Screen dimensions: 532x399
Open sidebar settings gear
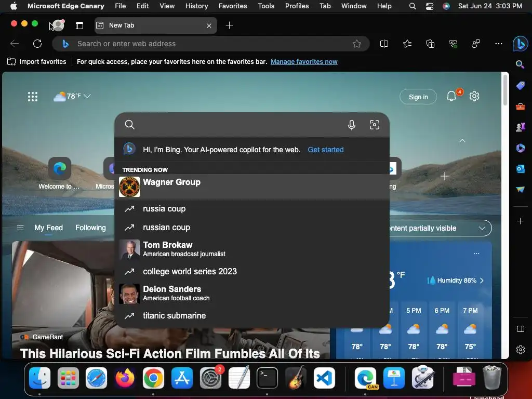(x=520, y=350)
